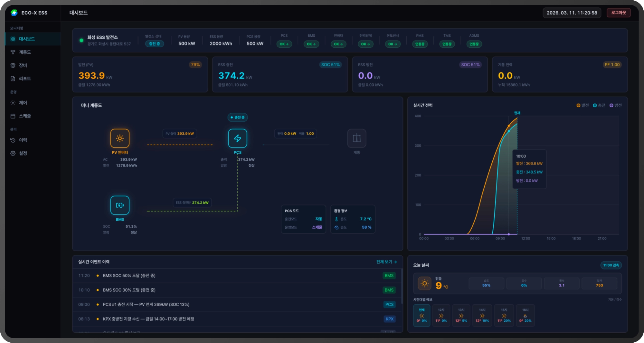Screen dimensions: 644x343
Task: Toggle the 방전 legend in realtime chart
Action: 616,105
